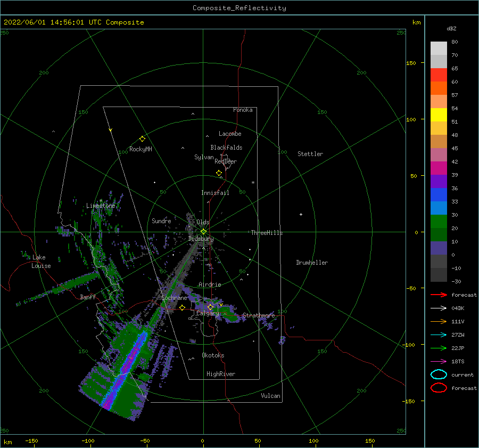Viewport: 479px width, 448px height.
Task: Click the Composite_Reflectivity title
Action: click(x=240, y=8)
